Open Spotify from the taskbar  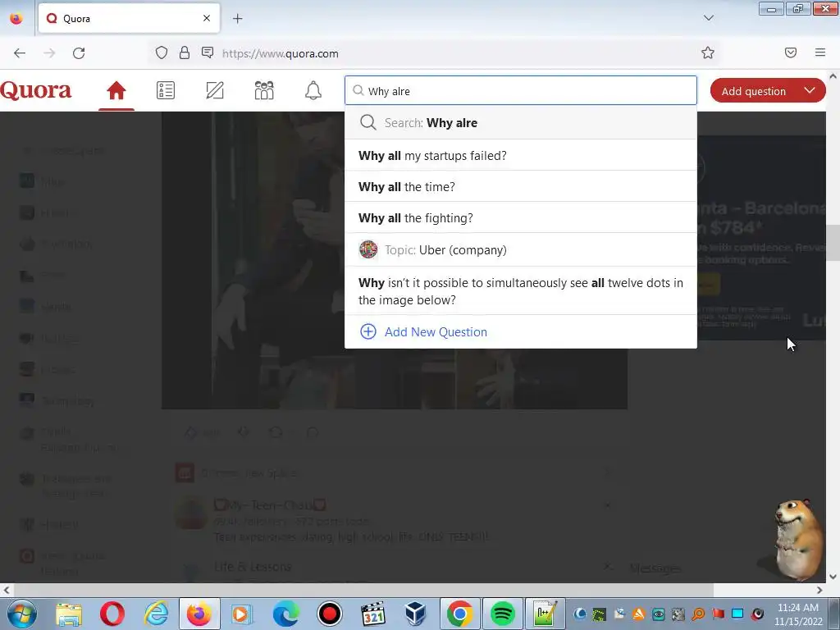click(x=502, y=614)
